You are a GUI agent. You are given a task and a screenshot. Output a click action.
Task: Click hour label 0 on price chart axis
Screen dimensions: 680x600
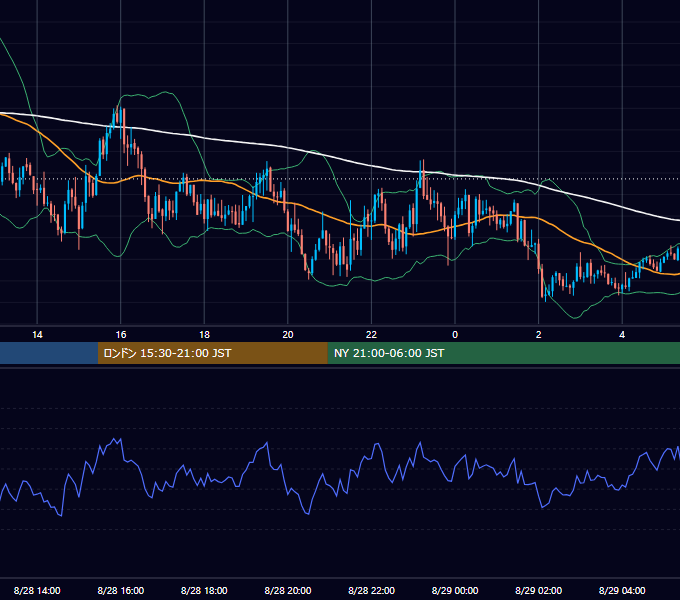(455, 335)
